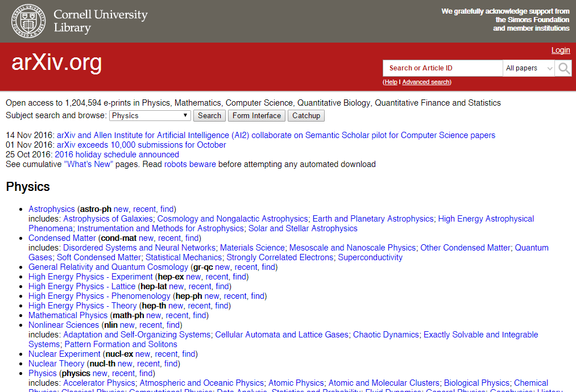The image size is (576, 392).
Task: Click the magnifying glass search icon
Action: (x=564, y=68)
